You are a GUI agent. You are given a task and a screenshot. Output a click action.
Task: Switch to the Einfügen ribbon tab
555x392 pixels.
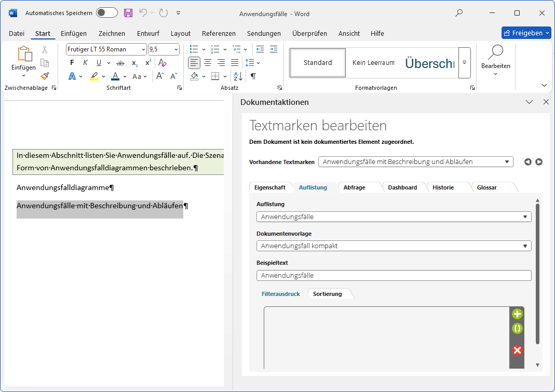[74, 33]
